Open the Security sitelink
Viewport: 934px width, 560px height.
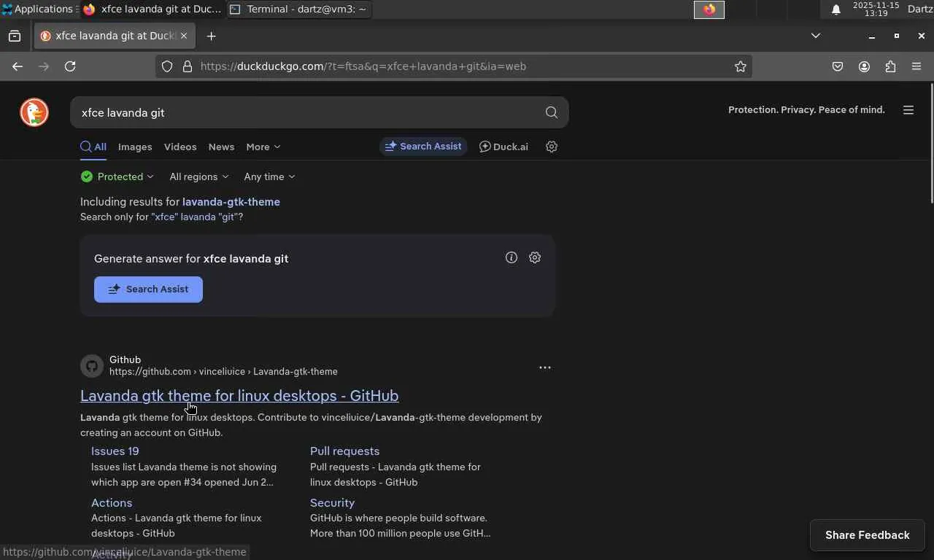(x=332, y=503)
